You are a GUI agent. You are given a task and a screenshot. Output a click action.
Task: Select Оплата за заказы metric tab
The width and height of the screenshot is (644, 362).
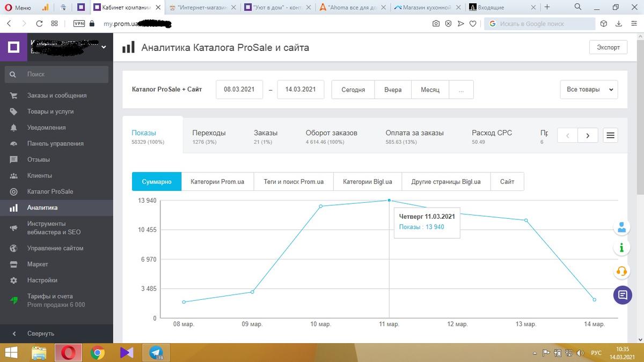[414, 136]
